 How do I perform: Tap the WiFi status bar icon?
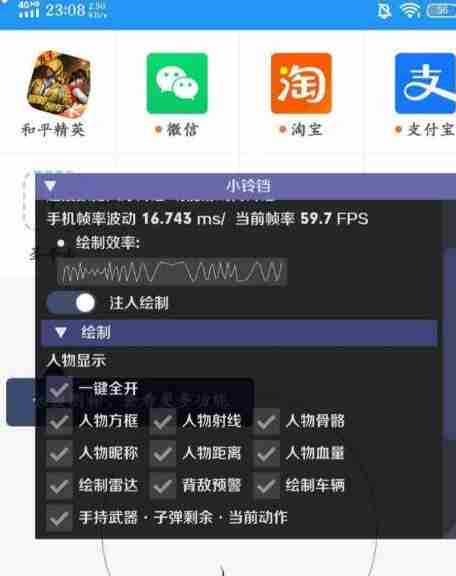[410, 10]
